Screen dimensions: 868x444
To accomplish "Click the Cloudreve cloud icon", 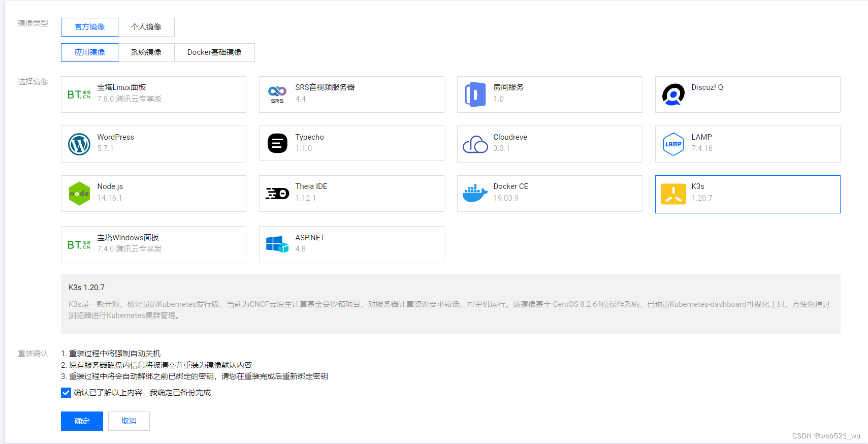I will 475,144.
